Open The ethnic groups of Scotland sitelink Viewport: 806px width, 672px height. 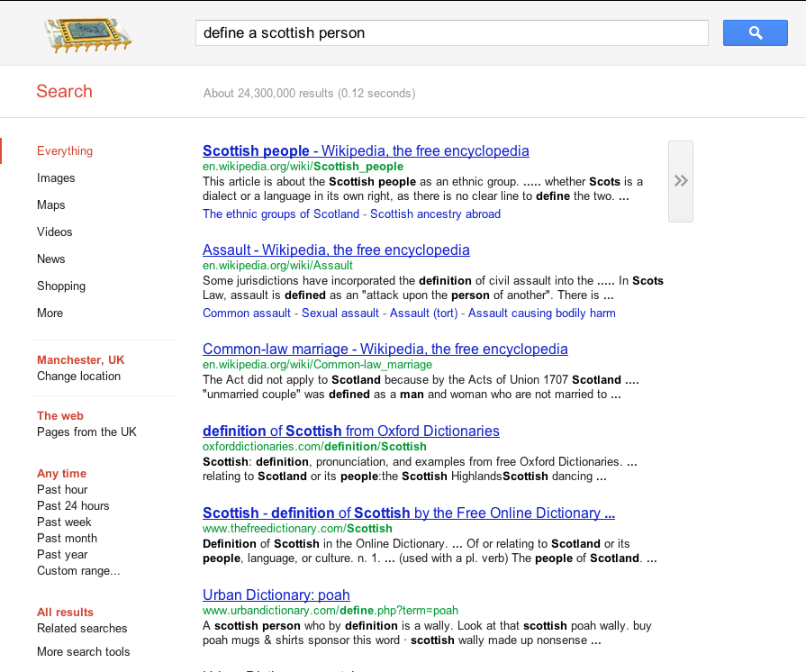point(281,213)
